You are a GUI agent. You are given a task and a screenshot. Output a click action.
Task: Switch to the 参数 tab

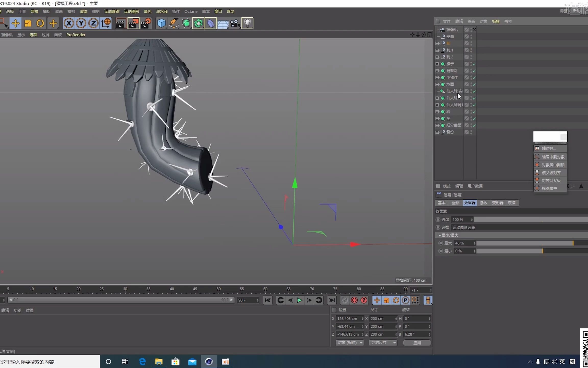484,203
